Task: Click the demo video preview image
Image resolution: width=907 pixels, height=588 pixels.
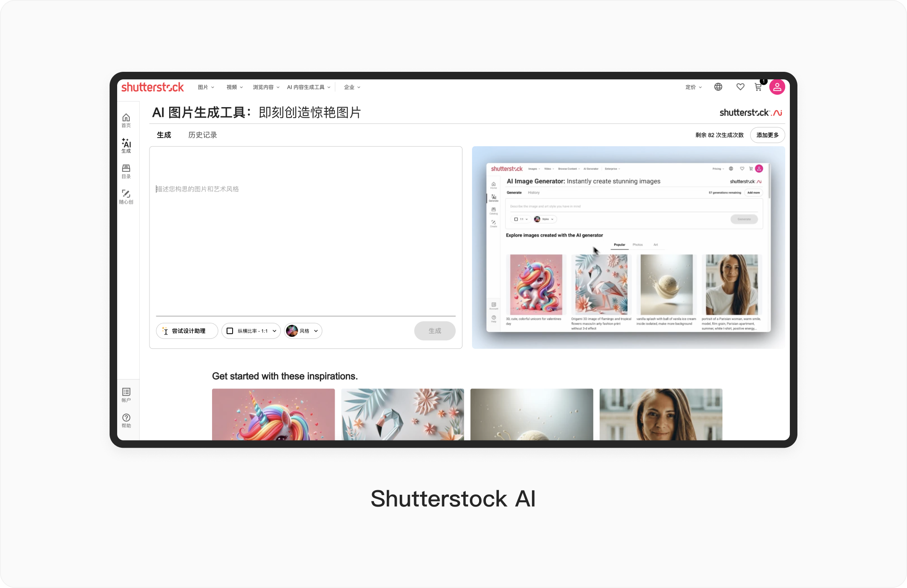Action: click(628, 247)
